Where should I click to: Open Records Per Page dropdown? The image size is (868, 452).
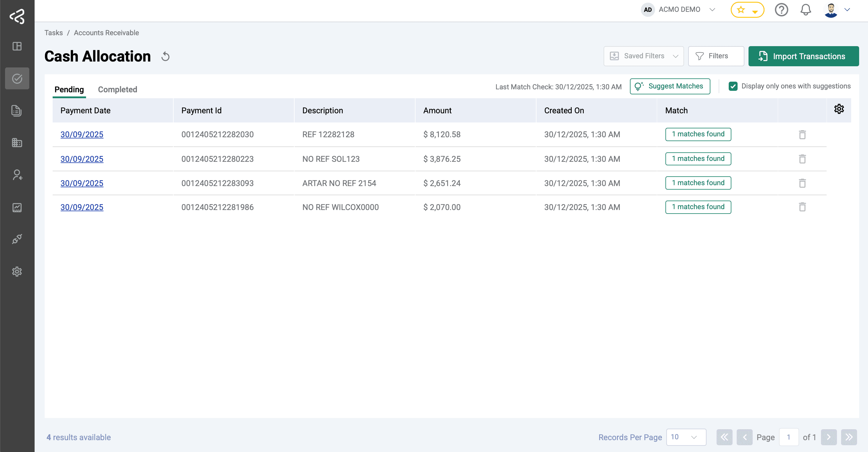(686, 437)
